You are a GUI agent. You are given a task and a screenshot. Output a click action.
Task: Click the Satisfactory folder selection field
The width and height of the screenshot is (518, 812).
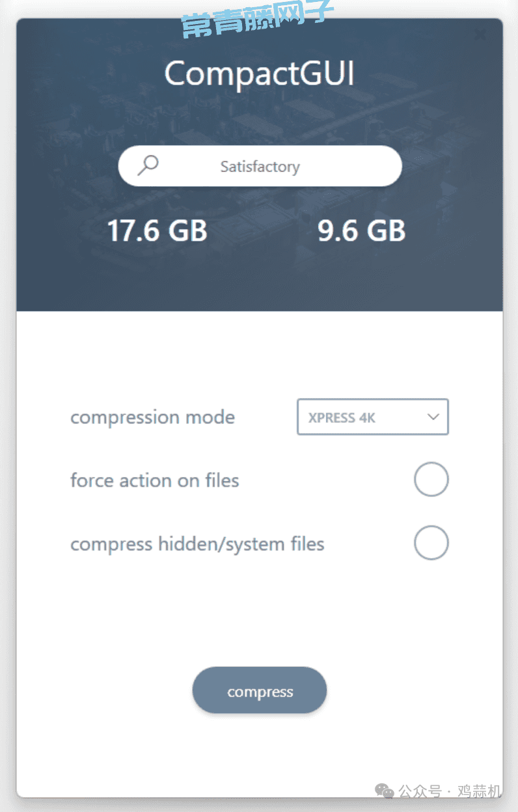(260, 166)
